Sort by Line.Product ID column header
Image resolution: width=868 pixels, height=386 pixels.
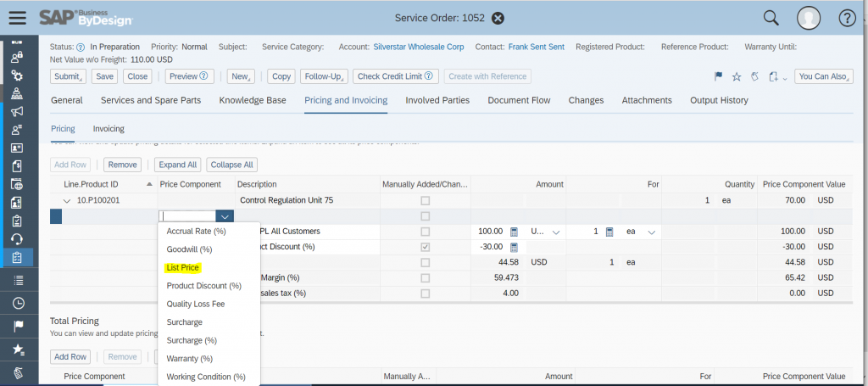point(103,184)
